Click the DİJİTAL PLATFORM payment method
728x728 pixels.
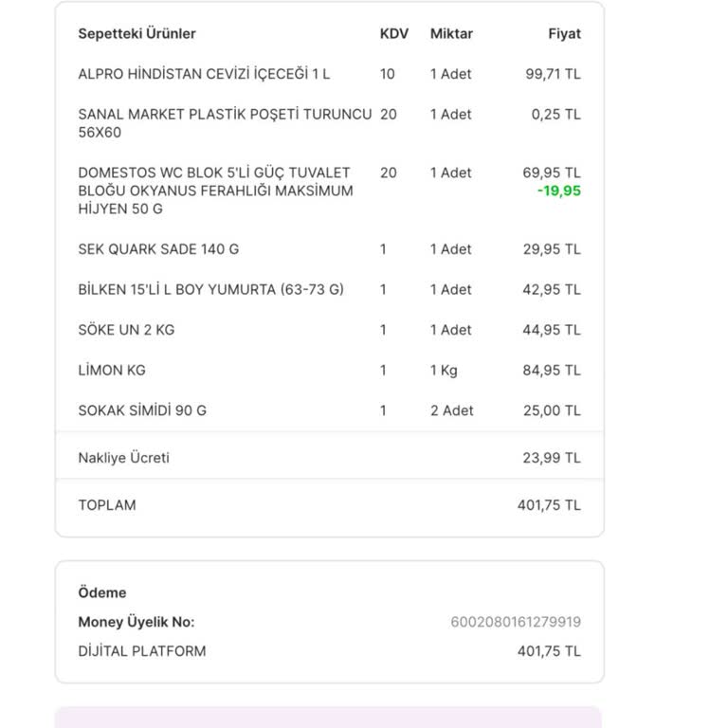pos(142,651)
